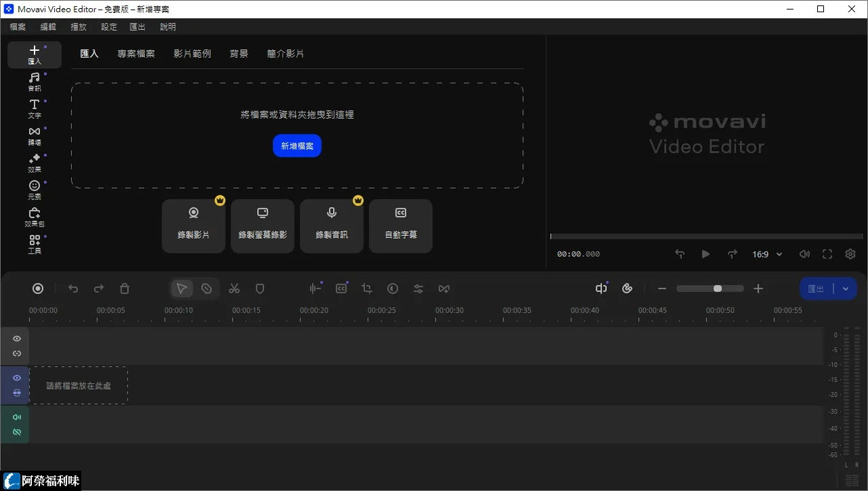The image size is (868, 491).
Task: Switch to the 專案檔案 tab
Action: pos(136,54)
